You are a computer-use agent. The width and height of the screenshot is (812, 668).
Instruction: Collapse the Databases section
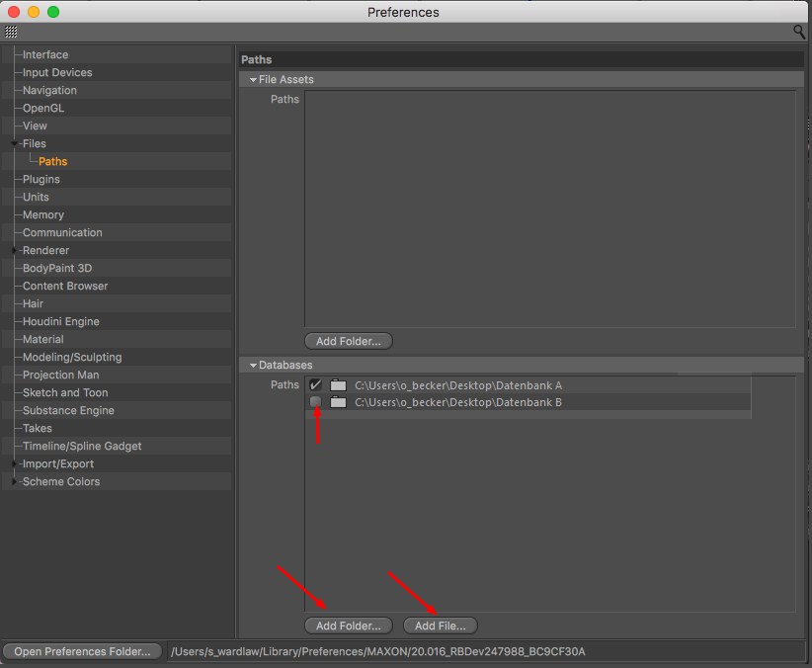[253, 366]
